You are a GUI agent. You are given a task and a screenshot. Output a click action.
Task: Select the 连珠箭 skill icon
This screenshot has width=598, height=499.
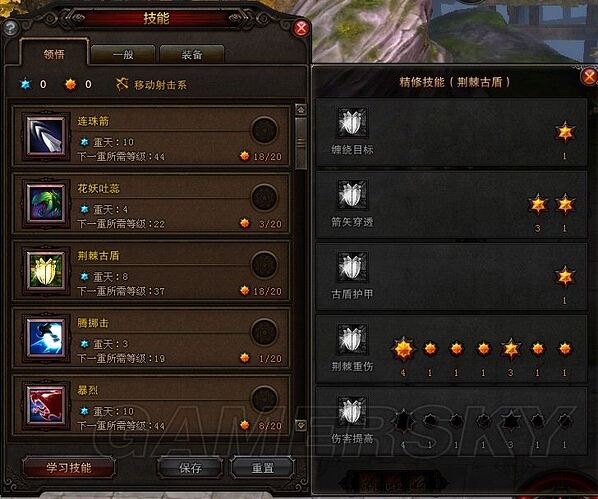[x=46, y=136]
